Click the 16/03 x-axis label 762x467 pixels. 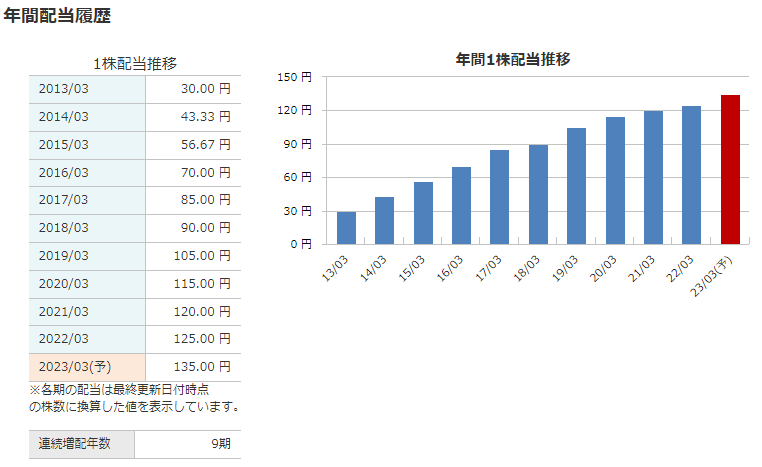click(x=450, y=268)
